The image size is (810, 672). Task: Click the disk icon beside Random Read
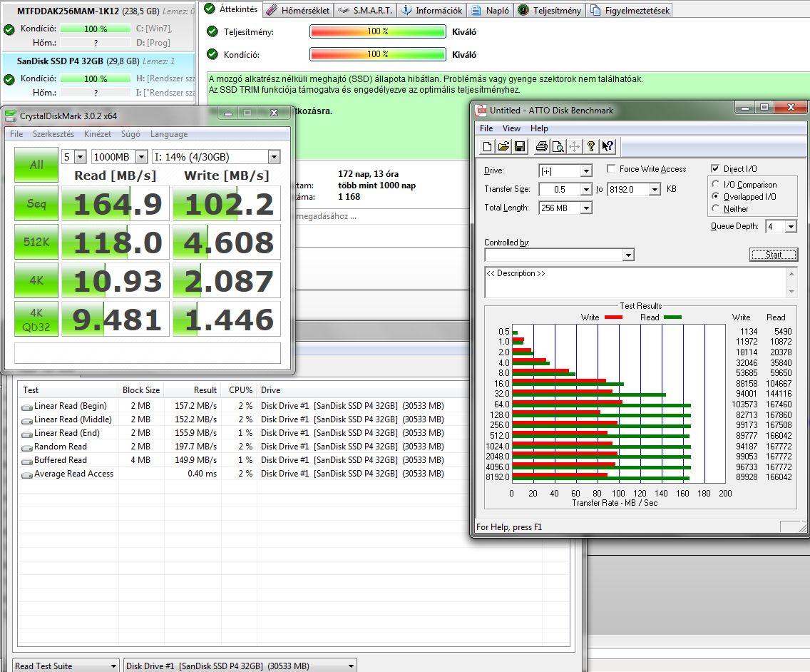27,447
